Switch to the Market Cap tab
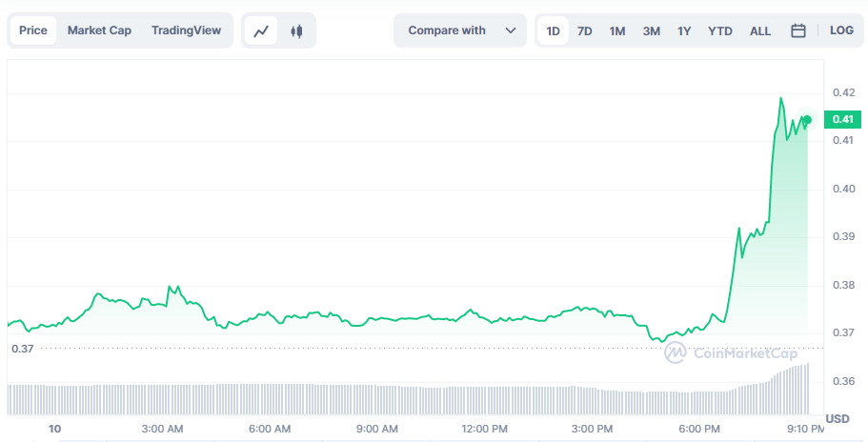Screen dimensions: 868x442 99,30
